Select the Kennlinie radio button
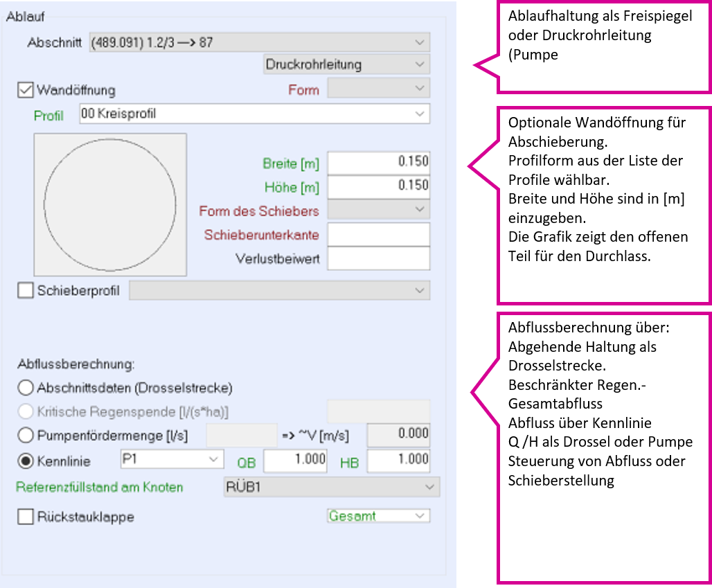 point(26,460)
